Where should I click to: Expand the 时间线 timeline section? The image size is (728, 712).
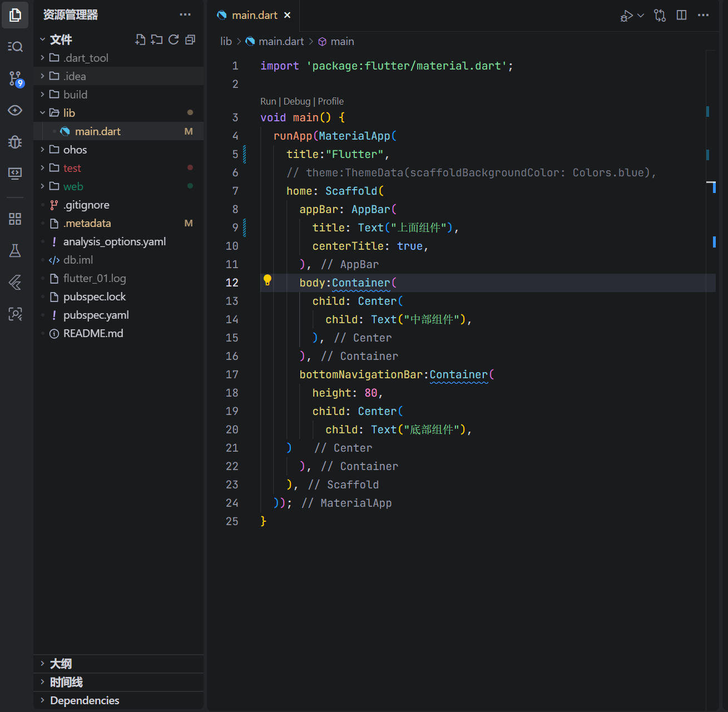tap(118, 682)
